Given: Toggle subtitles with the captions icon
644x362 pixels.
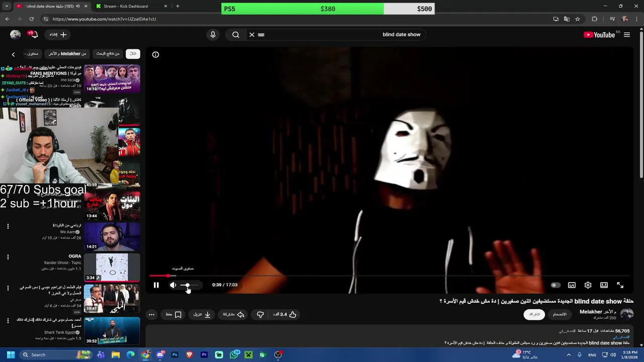Looking at the screenshot, I should click(572, 285).
